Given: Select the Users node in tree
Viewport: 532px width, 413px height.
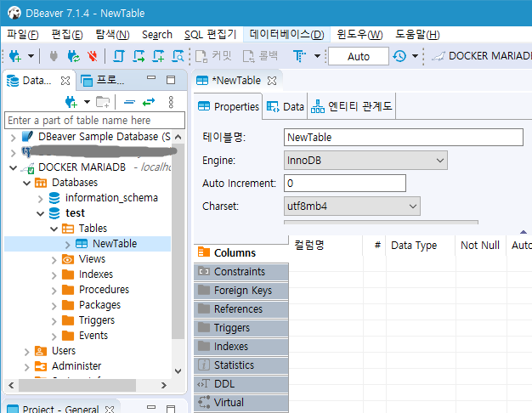Looking at the screenshot, I should pos(64,351).
